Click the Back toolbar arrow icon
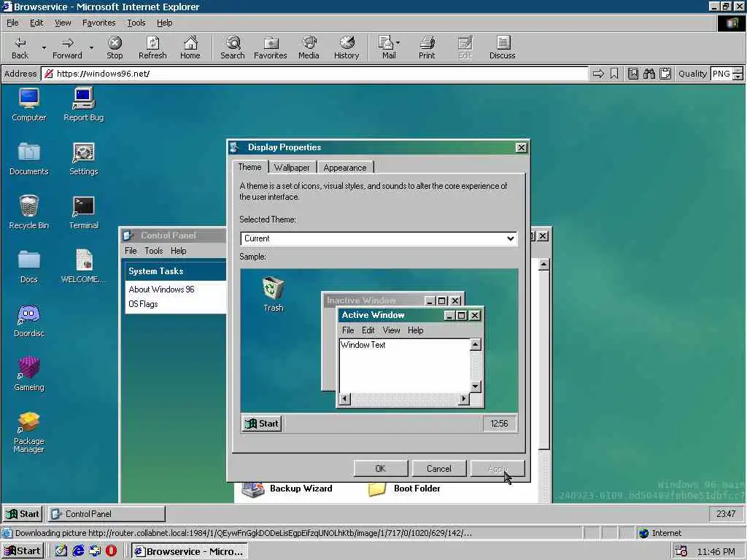The height and width of the screenshot is (560, 747). 20,43
